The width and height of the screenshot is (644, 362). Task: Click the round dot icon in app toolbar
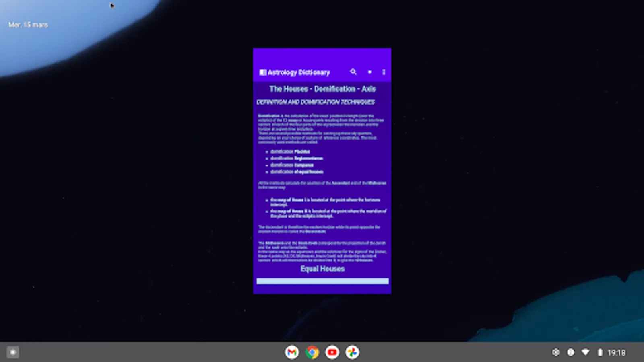(x=369, y=72)
